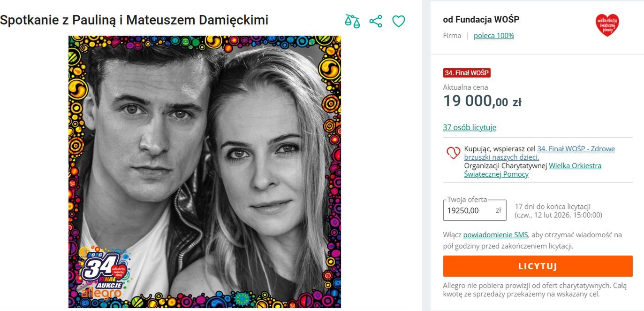
Task: View the 37 osób licytuje bidders list
Action: 470,127
